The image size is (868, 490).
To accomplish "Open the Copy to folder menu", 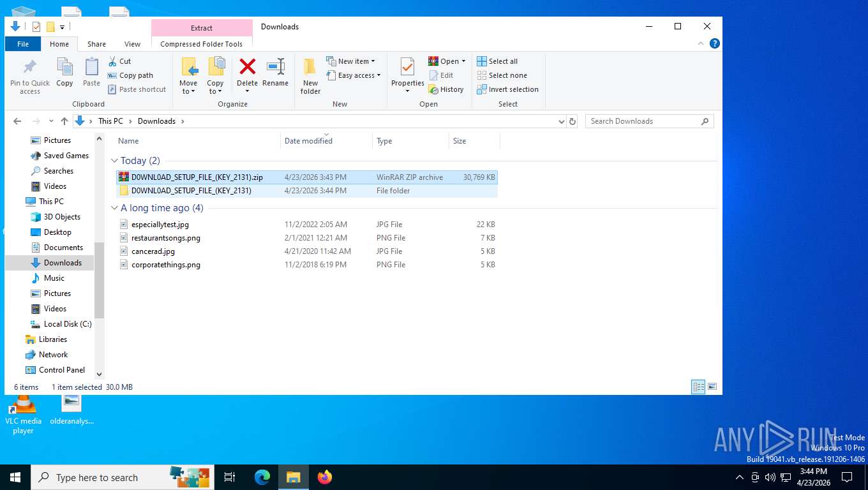I will tap(216, 76).
